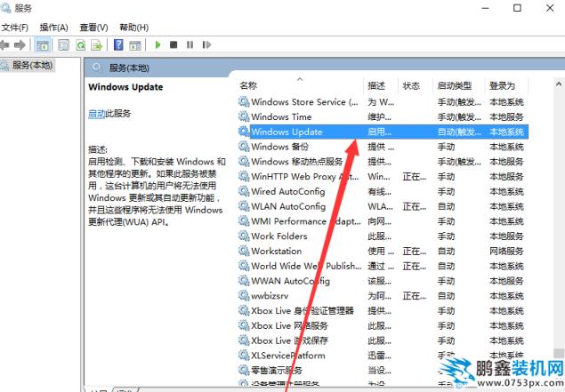This screenshot has width=565, height=392.
Task: Toggle the console tree pane icon
Action: (42, 45)
